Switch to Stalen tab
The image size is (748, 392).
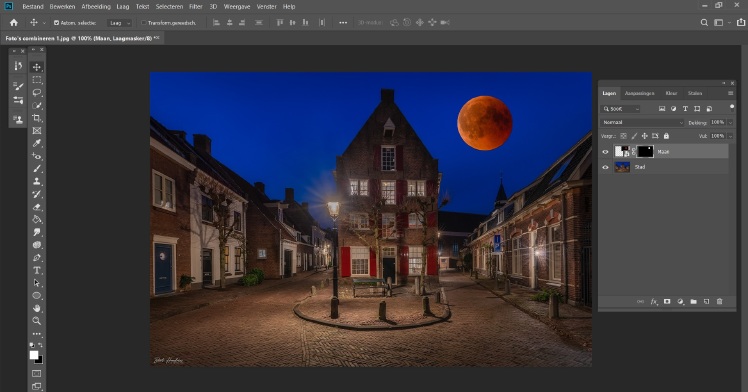695,93
